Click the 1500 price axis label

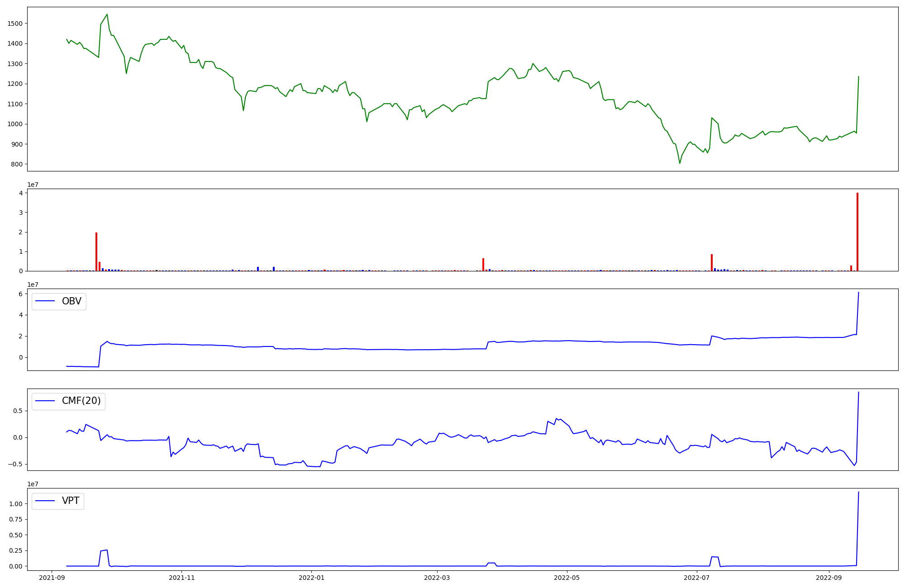[x=15, y=24]
